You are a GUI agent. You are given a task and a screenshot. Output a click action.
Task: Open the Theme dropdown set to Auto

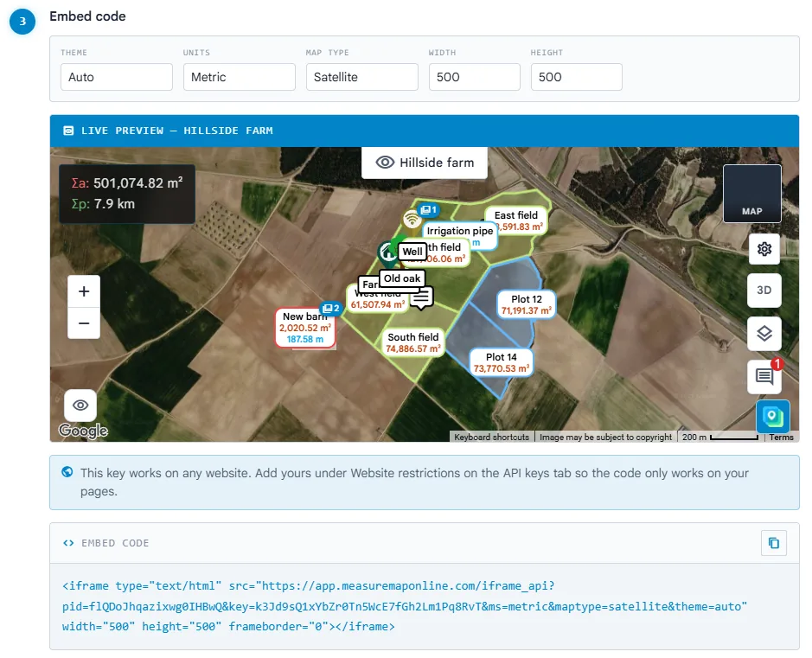[x=117, y=77]
